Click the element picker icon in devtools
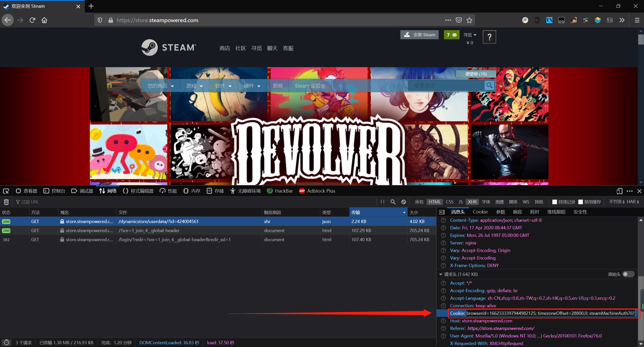The width and height of the screenshot is (644, 347). pyautogui.click(x=6, y=191)
